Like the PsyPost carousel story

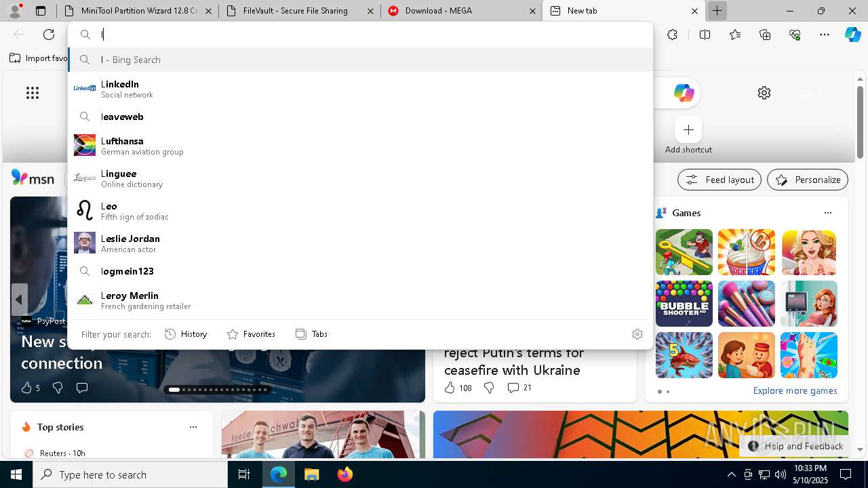coord(26,388)
